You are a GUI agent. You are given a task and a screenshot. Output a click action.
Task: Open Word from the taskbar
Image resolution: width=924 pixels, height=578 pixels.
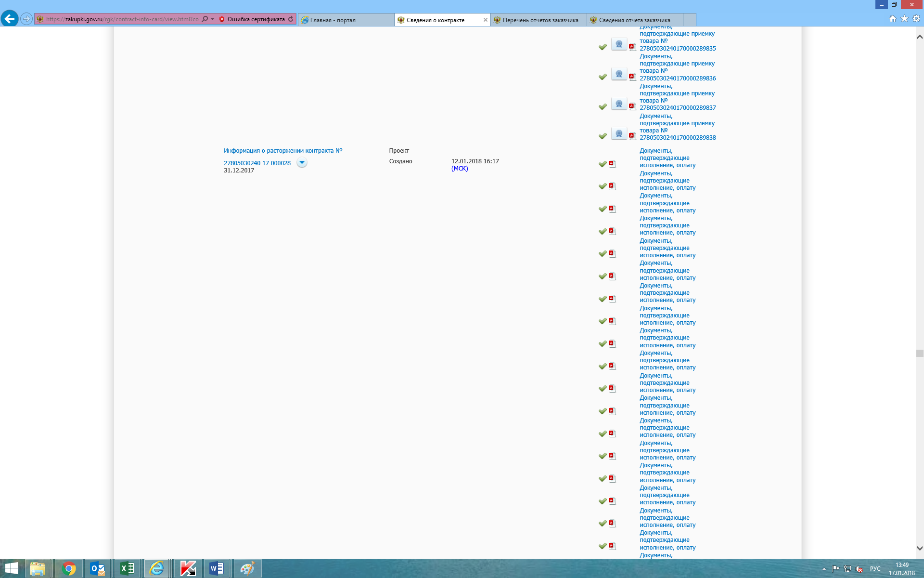click(217, 569)
